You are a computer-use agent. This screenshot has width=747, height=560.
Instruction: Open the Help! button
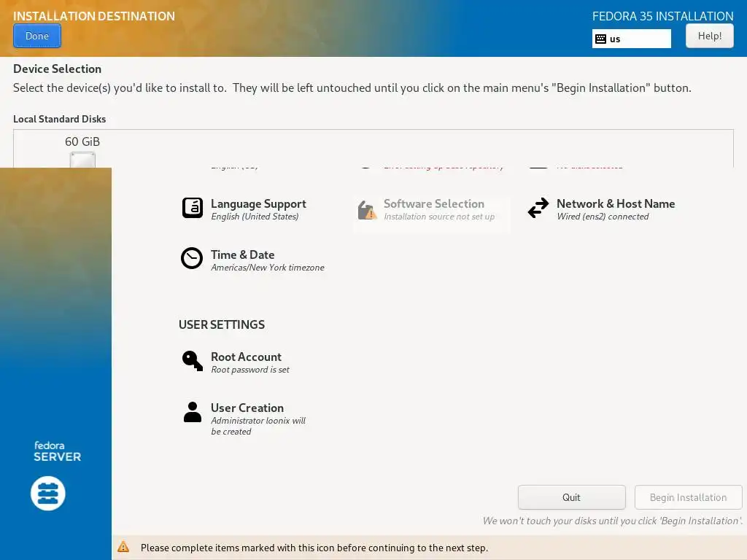pyautogui.click(x=709, y=36)
